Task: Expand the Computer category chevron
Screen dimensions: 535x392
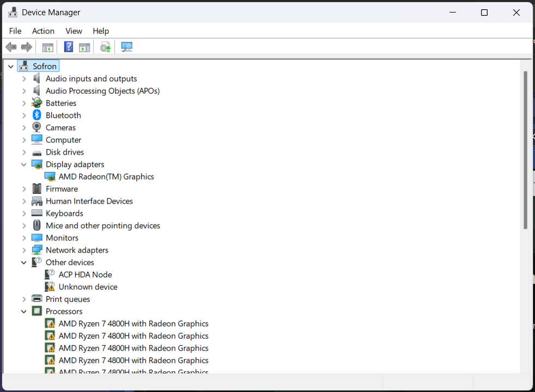Action: pos(24,140)
